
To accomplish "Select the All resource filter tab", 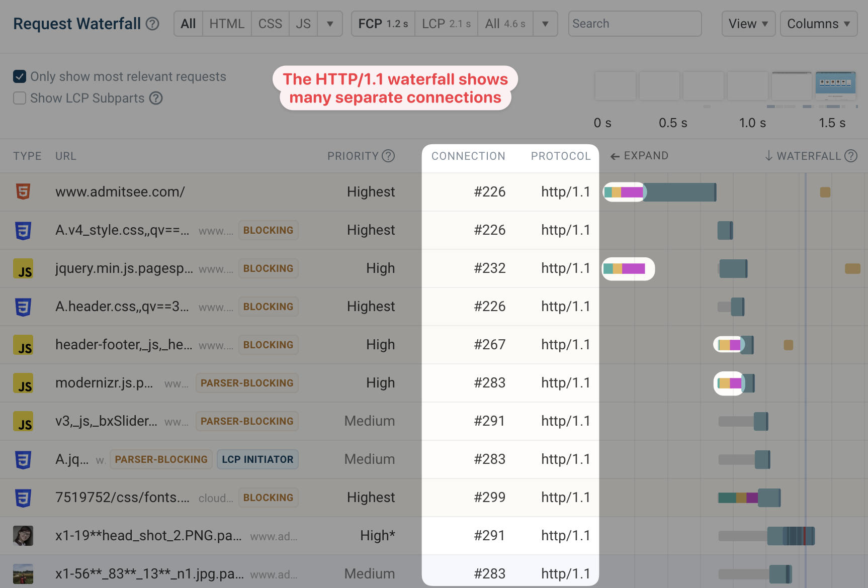I will click(x=188, y=24).
